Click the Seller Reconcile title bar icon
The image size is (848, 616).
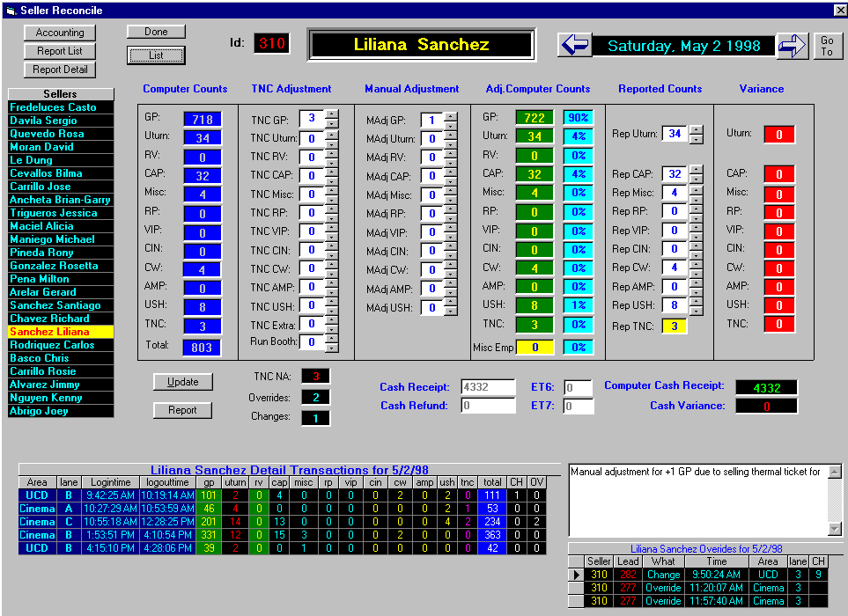click(x=11, y=11)
